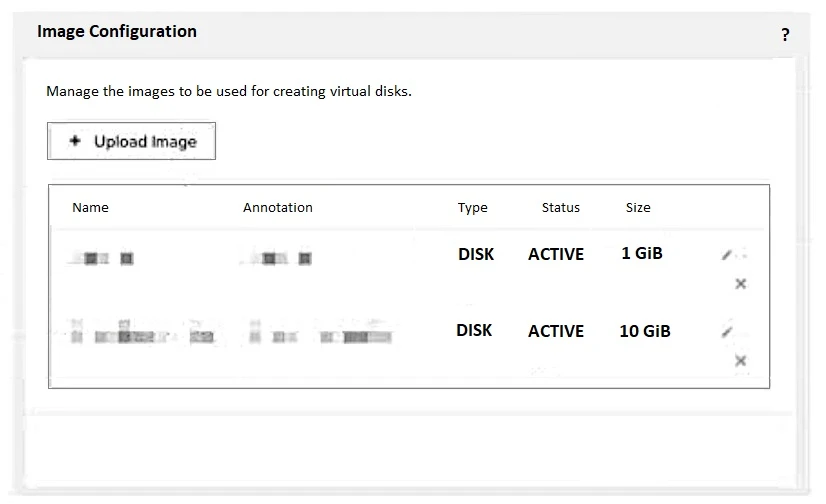The width and height of the screenshot is (826, 504).
Task: Click the annotation of the first image
Action: click(x=277, y=259)
